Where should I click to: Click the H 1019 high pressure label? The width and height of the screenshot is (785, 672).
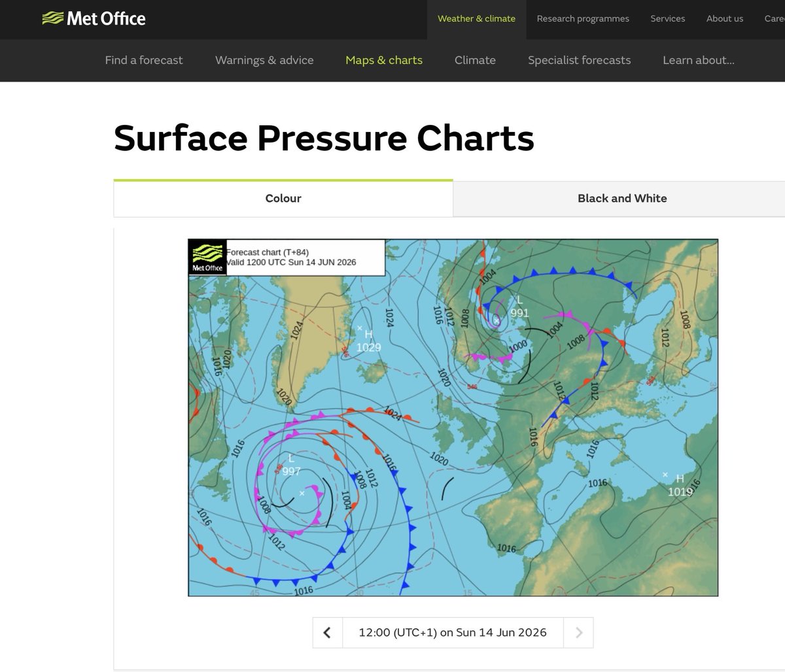pyautogui.click(x=680, y=485)
